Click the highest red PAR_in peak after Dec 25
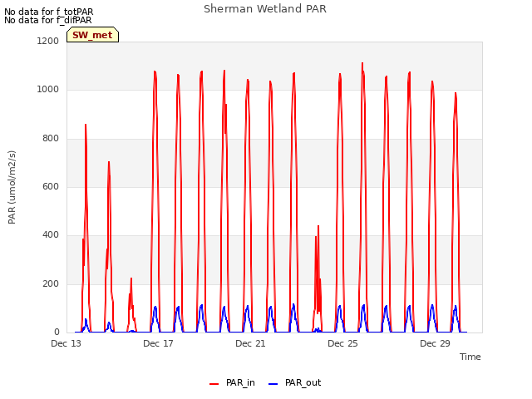This screenshot has width=532, height=399. point(362,63)
